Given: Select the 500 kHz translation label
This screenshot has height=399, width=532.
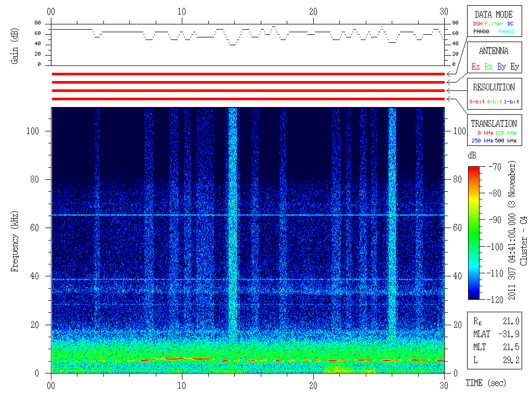Looking at the screenshot, I should tap(506, 140).
